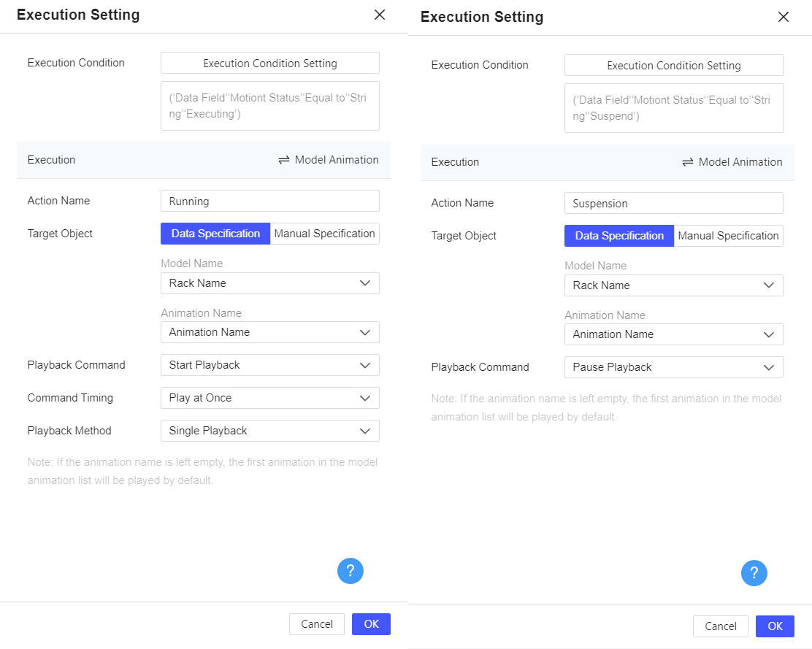The width and height of the screenshot is (812, 649).
Task: Open the Model Name dropdown in right dialog
Action: 674,285
